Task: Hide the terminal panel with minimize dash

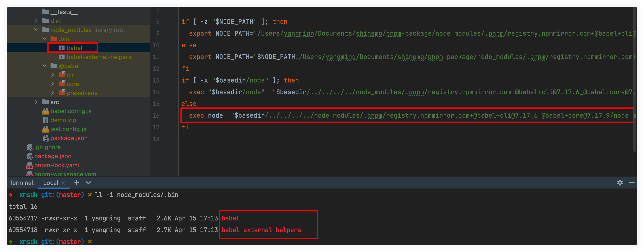Action: click(x=632, y=183)
